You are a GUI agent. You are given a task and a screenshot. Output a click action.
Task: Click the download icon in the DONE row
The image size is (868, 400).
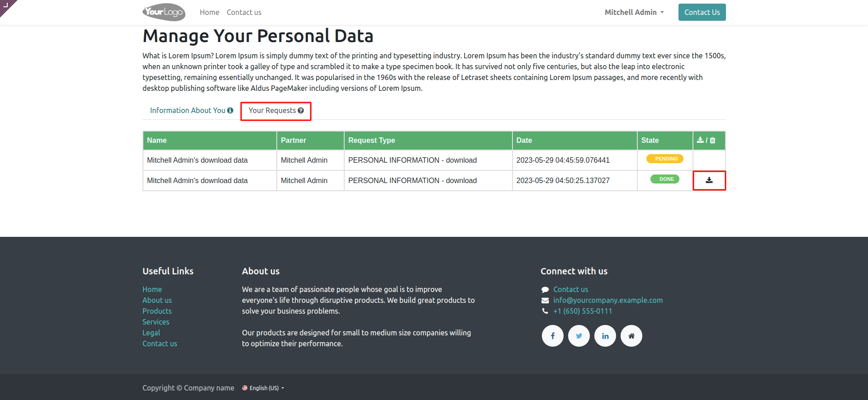coord(709,180)
